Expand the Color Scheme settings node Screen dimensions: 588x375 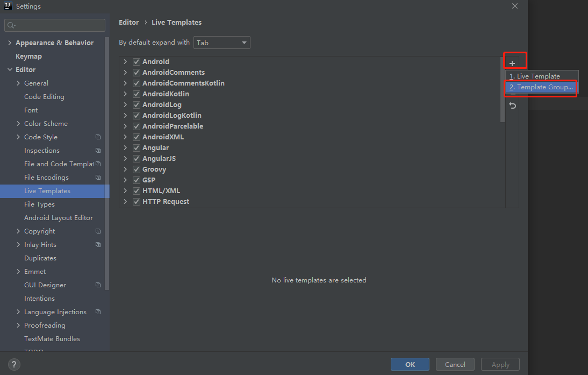[19, 124]
